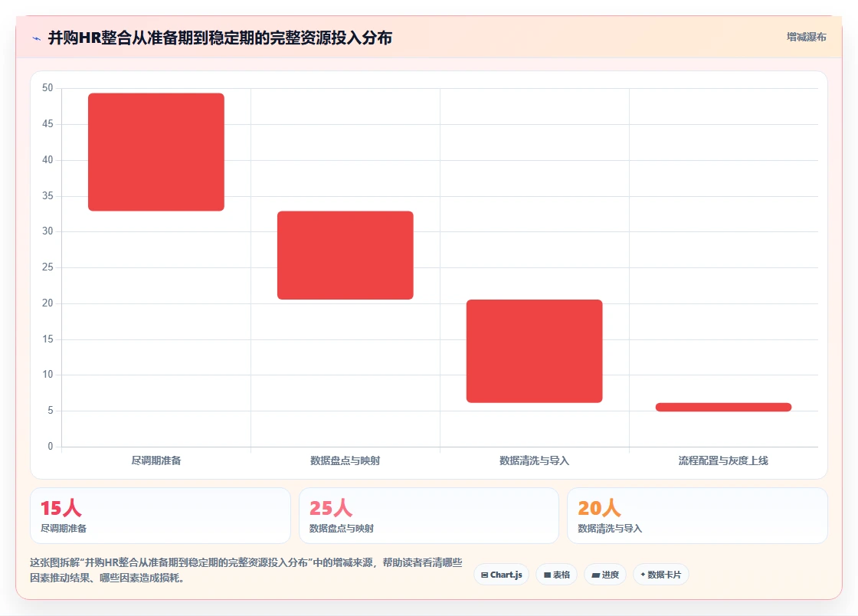Click the 数据卡片 tag chip
Viewport: 858px width, 616px height.
[x=660, y=575]
